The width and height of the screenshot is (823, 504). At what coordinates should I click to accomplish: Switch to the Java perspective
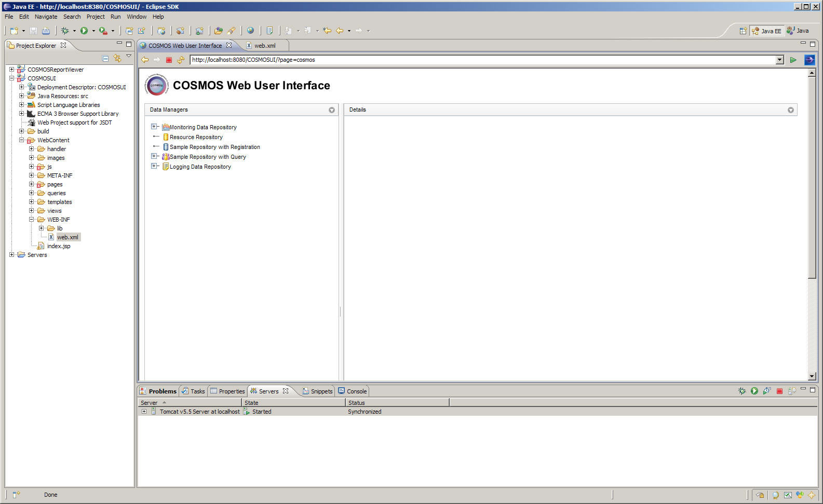click(x=798, y=31)
